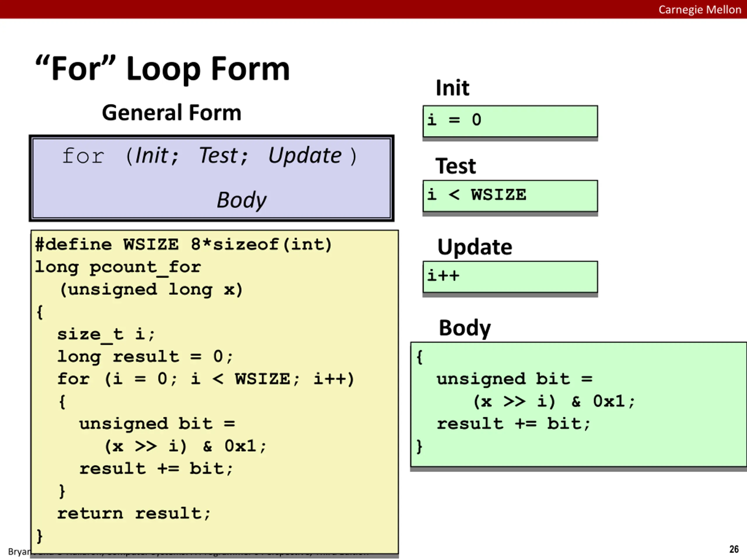Click the "For" Loop Form slide title

(x=163, y=69)
